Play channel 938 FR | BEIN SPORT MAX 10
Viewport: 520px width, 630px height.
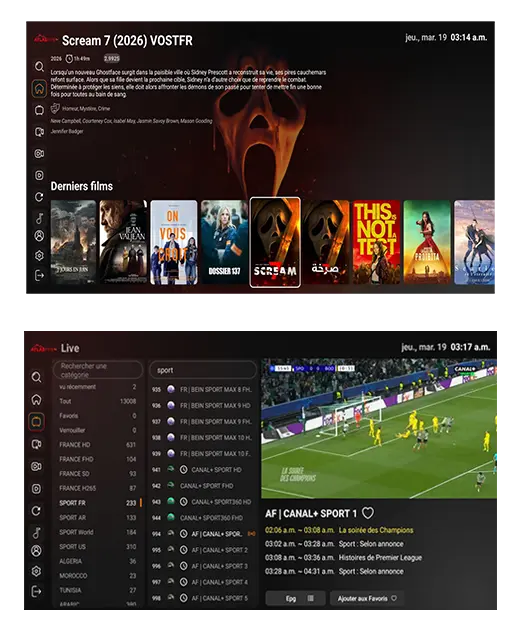pyautogui.click(x=203, y=438)
